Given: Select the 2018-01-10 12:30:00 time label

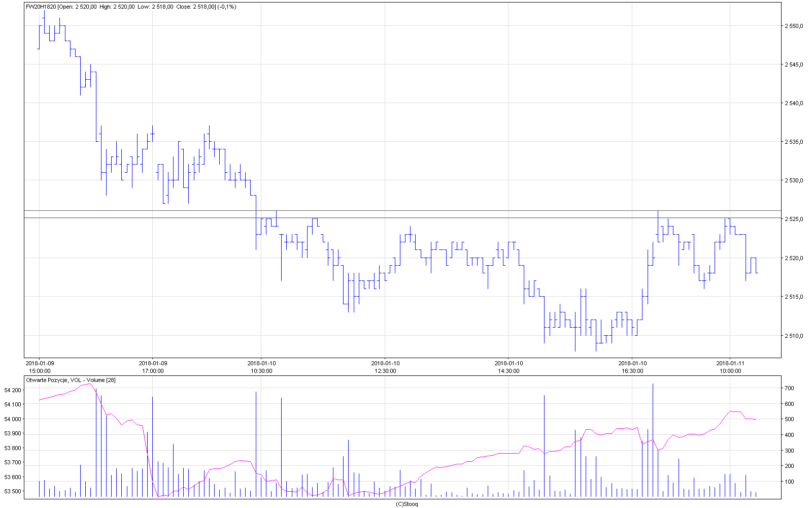Looking at the screenshot, I should [x=385, y=367].
